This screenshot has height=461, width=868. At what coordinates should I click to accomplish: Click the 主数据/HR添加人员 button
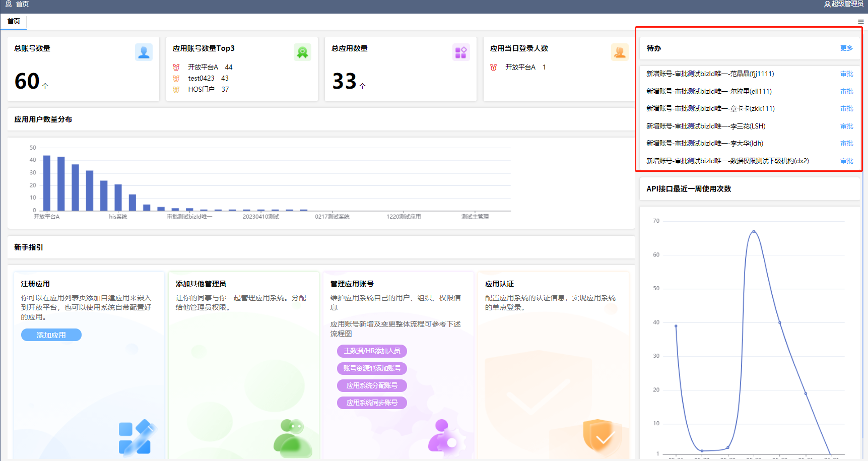(x=372, y=351)
